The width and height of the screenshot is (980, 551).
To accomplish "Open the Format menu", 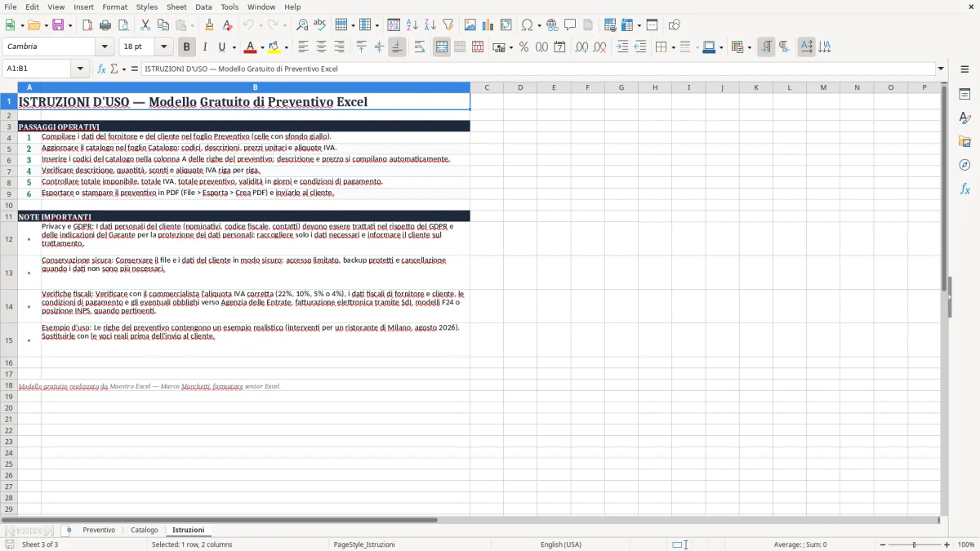I will pyautogui.click(x=114, y=7).
